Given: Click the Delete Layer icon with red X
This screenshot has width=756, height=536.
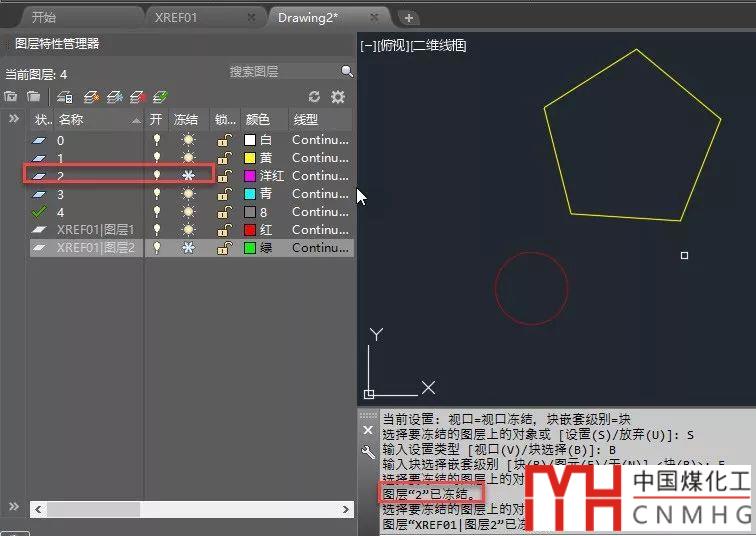Looking at the screenshot, I should click(137, 97).
